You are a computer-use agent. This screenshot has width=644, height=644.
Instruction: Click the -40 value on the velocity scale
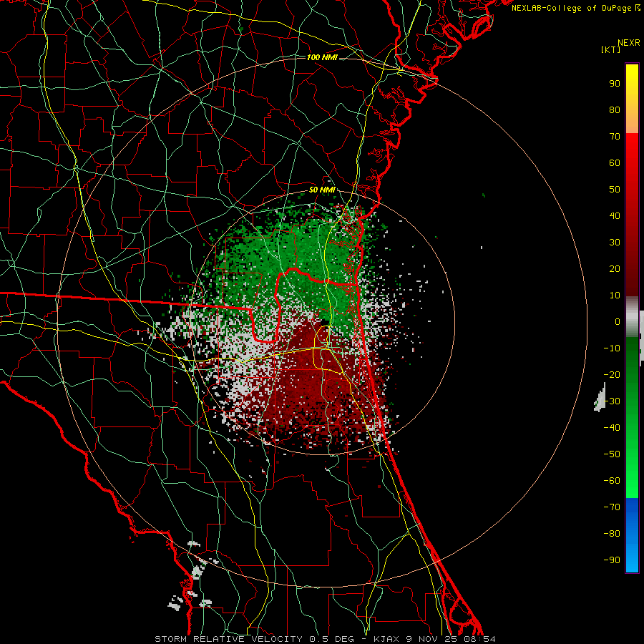click(612, 428)
